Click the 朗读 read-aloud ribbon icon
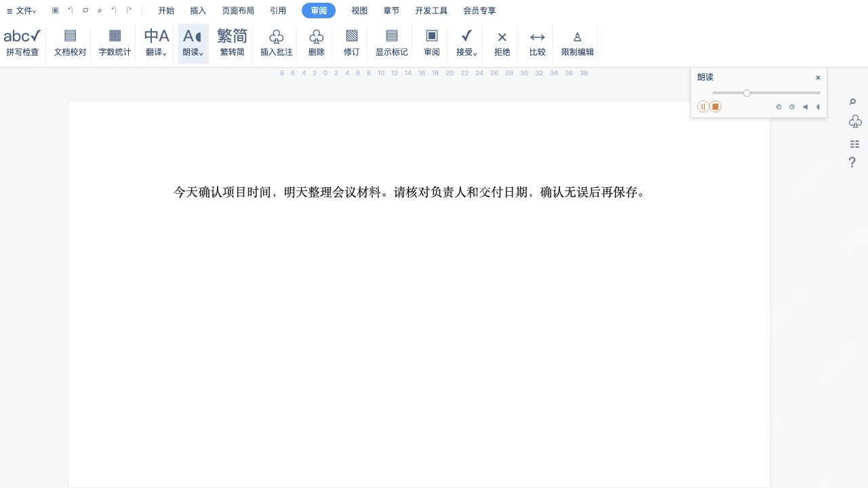The image size is (868, 488). pos(193,37)
